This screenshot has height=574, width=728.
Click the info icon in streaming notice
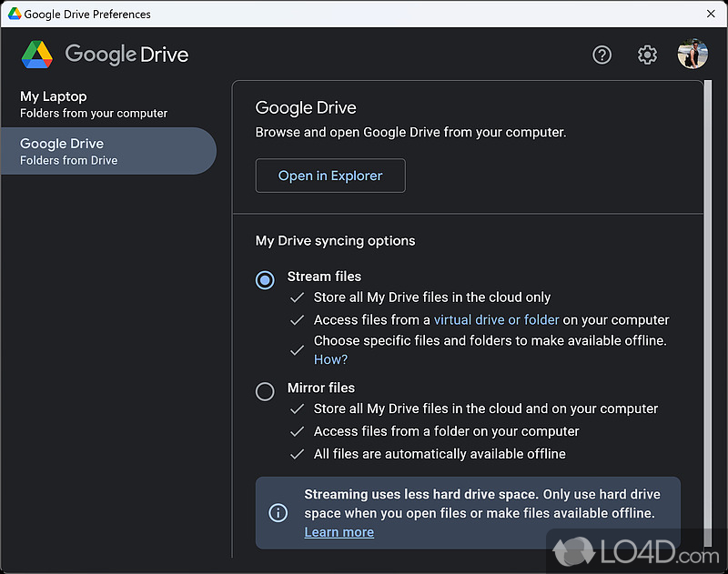tap(278, 513)
